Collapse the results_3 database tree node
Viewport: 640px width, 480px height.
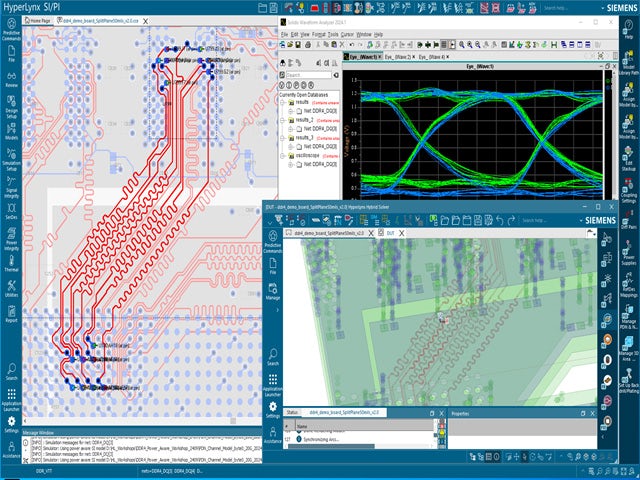282,138
